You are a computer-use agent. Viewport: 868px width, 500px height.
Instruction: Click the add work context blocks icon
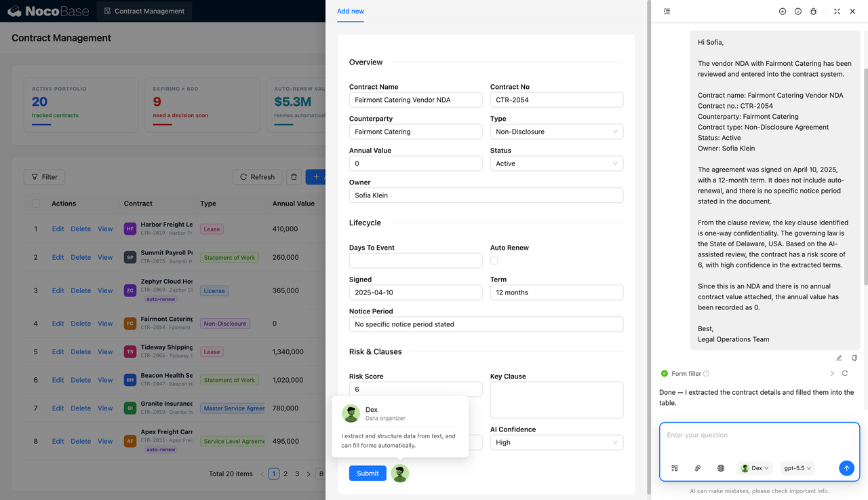click(x=675, y=468)
